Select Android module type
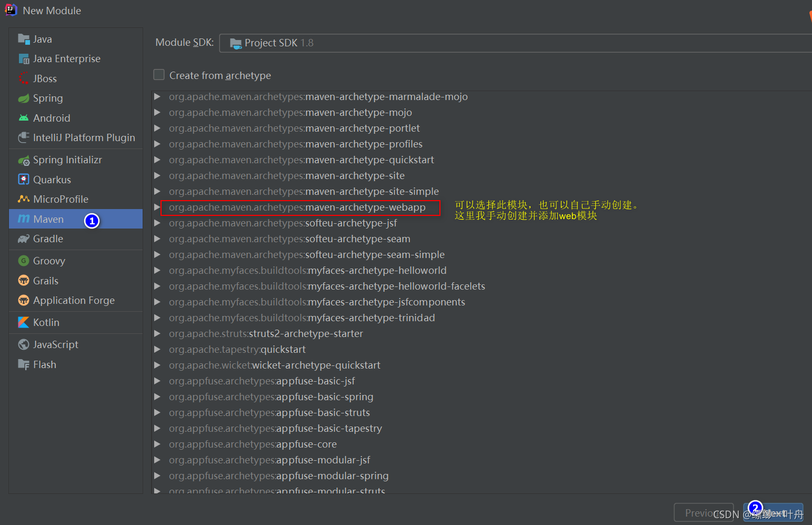This screenshot has height=525, width=812. (76, 118)
